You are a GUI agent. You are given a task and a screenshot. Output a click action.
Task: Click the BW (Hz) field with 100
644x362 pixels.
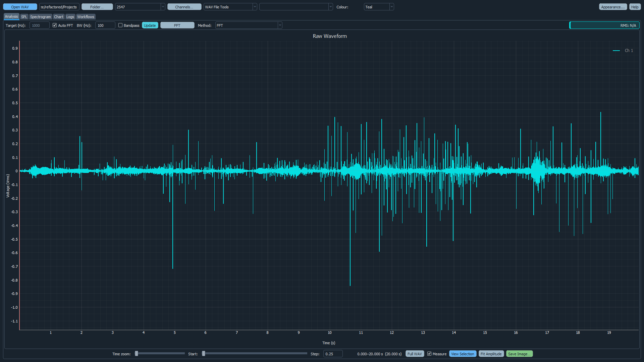coord(105,25)
